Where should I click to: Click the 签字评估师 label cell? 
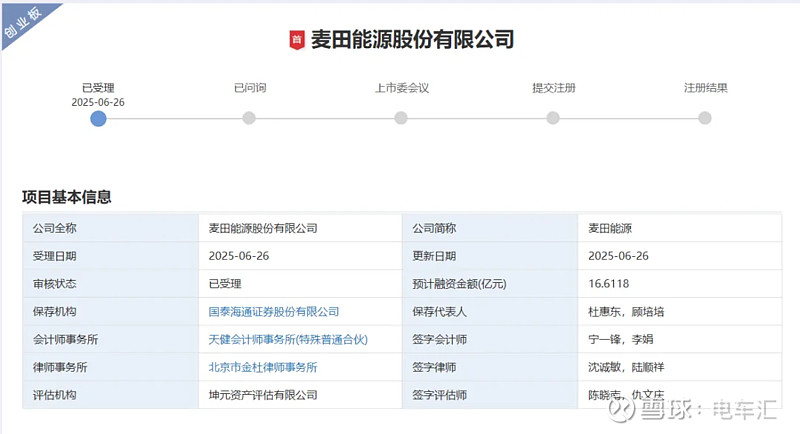tap(490, 395)
